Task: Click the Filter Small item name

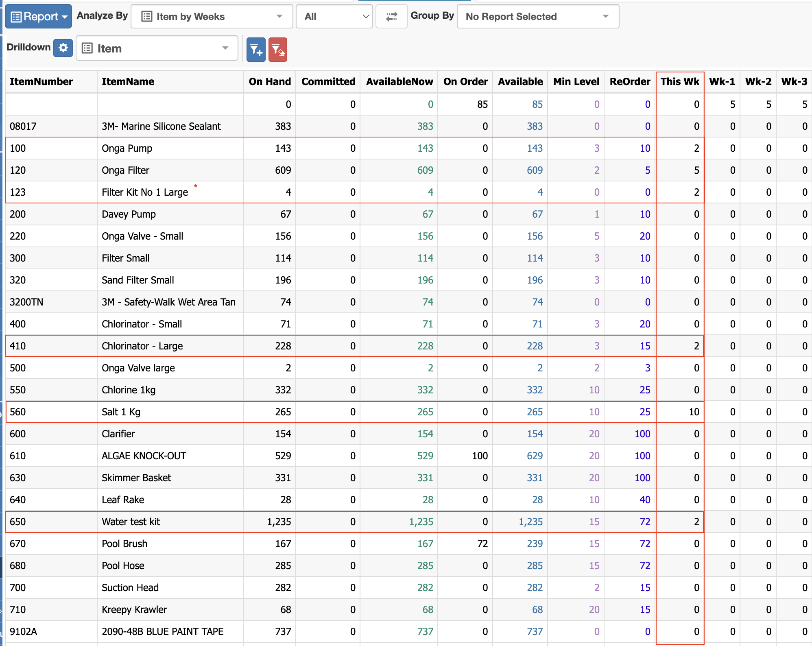Action: click(126, 258)
